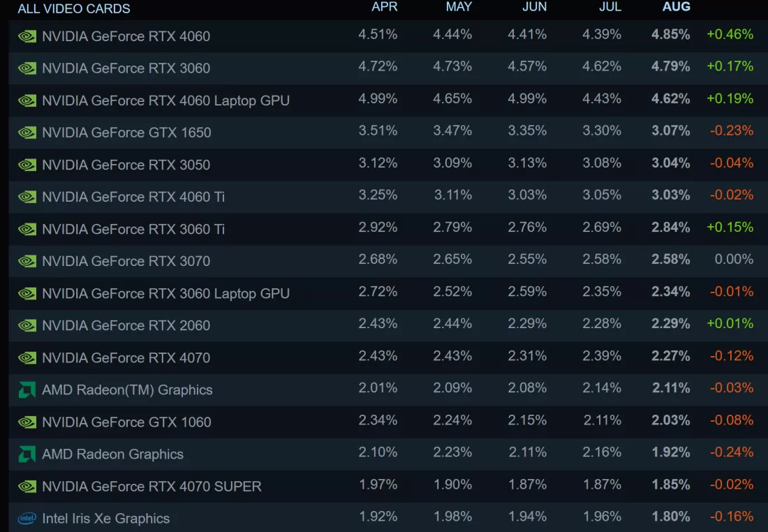Click the NVIDIA logo beside RTX 2060
This screenshot has height=532, width=768.
(x=27, y=326)
